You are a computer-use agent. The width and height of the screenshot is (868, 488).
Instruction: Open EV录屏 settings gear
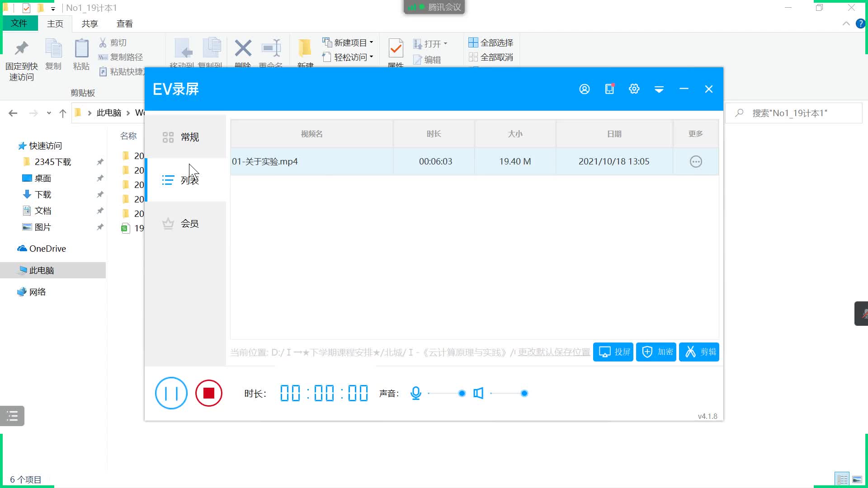634,89
